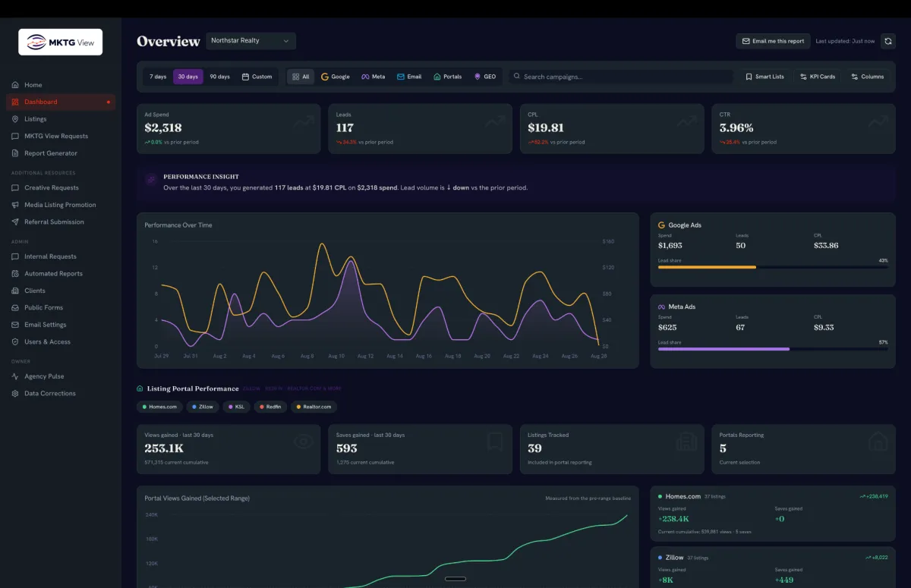
Task: Select the 90 days range
Action: (219, 77)
